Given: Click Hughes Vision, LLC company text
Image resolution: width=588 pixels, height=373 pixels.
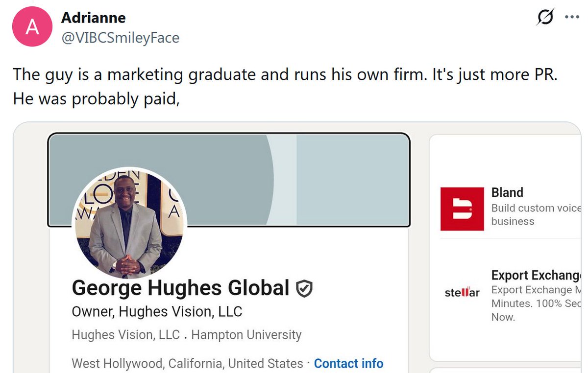Looking at the screenshot, I should (125, 335).
